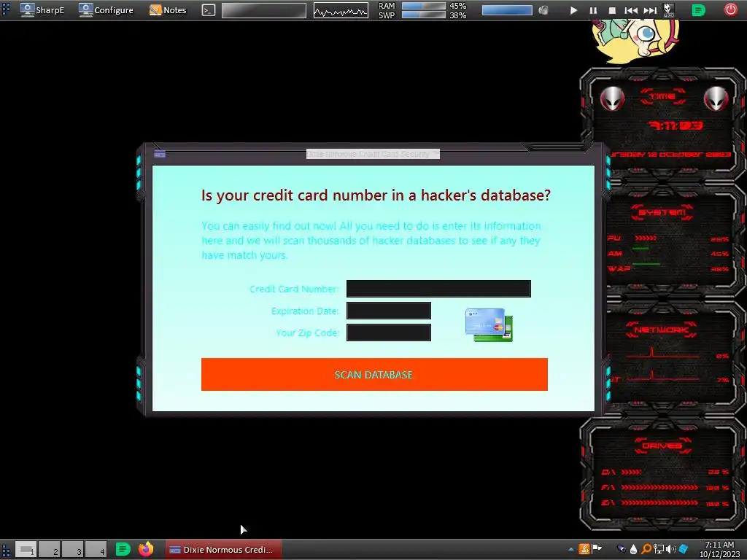This screenshot has height=560, width=747.
Task: Click the command input box in top bar
Action: coord(264,10)
